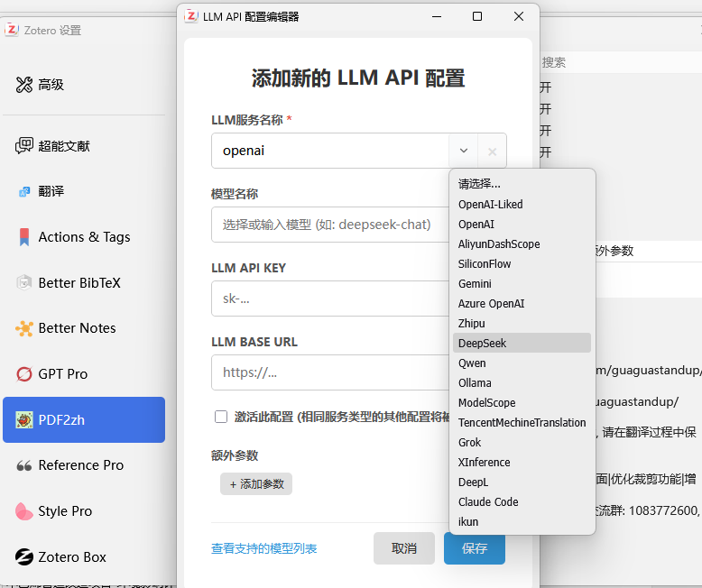Switch to the 翻译 settings pane

pos(84,191)
